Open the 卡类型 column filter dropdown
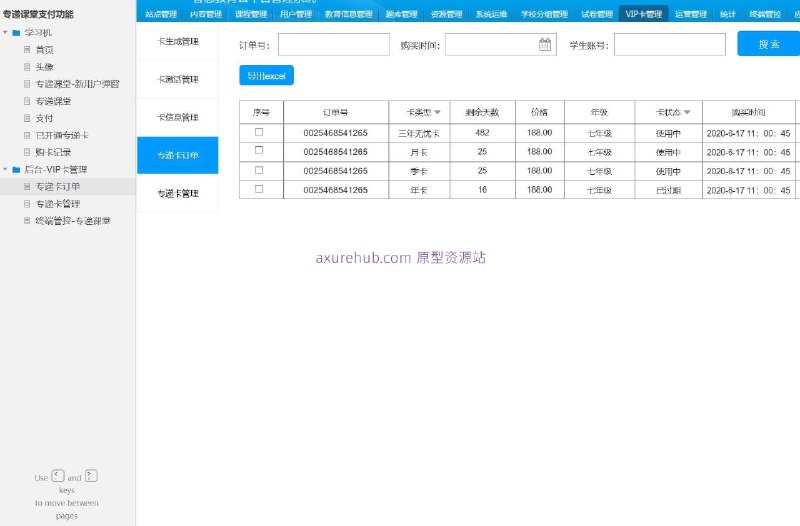The width and height of the screenshot is (800, 526). (x=437, y=112)
